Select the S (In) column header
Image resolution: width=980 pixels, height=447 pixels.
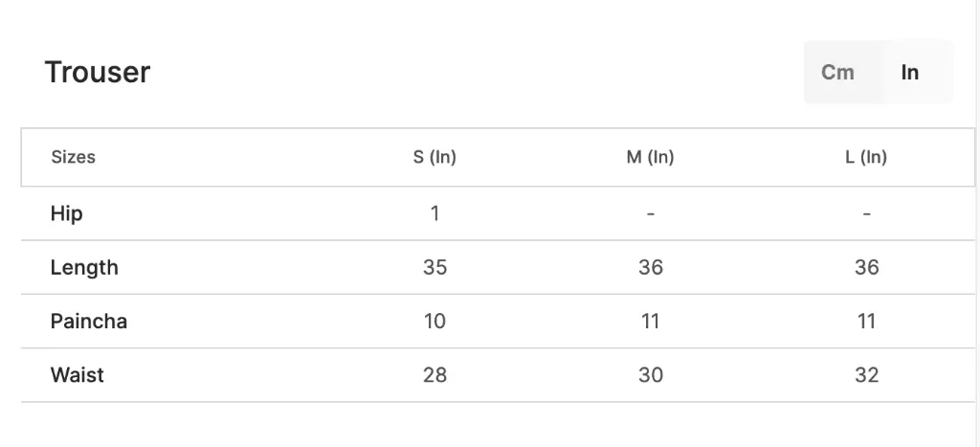[435, 157]
